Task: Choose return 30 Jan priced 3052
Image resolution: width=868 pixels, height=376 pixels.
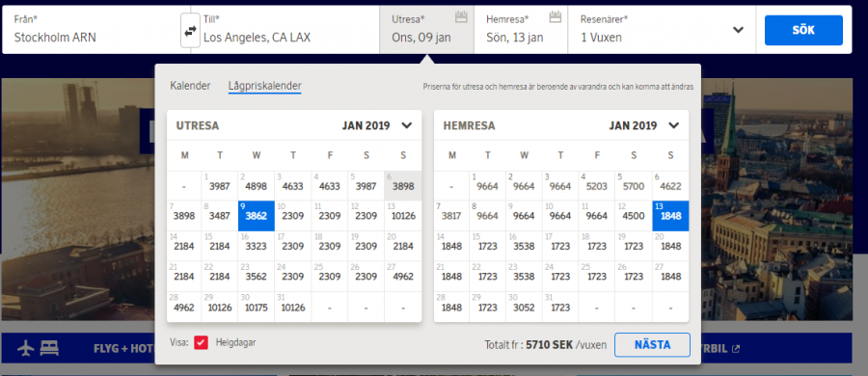Action: pos(524,307)
